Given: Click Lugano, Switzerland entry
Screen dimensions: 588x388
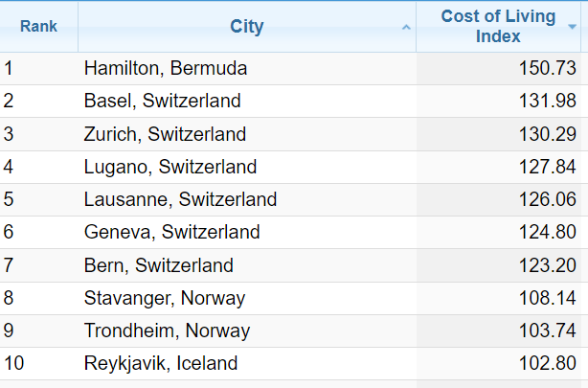Looking at the screenshot, I should pos(170,167).
